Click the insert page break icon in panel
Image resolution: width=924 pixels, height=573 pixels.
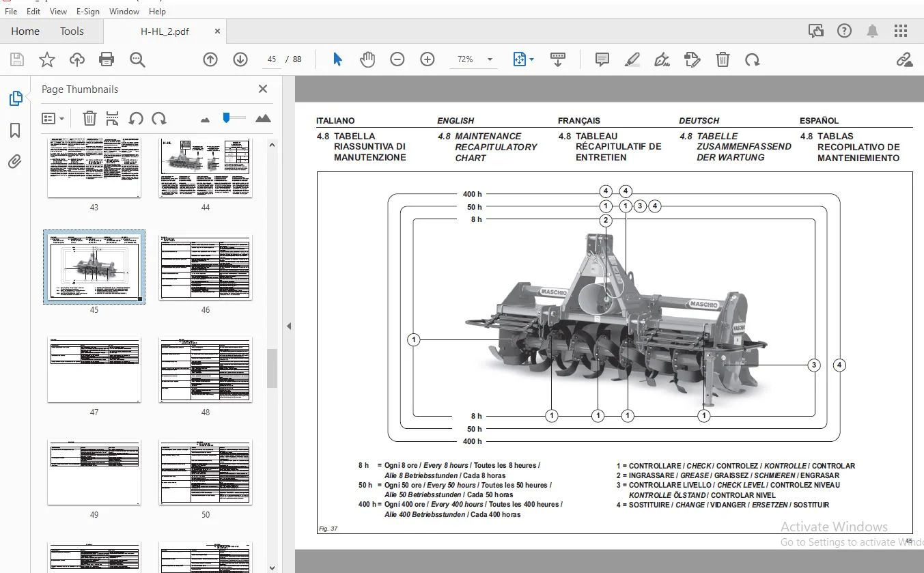point(113,118)
